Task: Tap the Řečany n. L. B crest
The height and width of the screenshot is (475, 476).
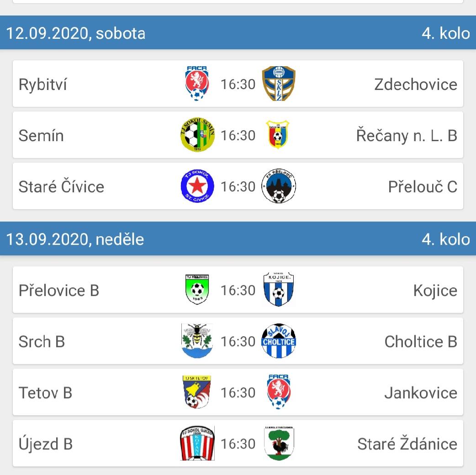Action: [x=278, y=135]
